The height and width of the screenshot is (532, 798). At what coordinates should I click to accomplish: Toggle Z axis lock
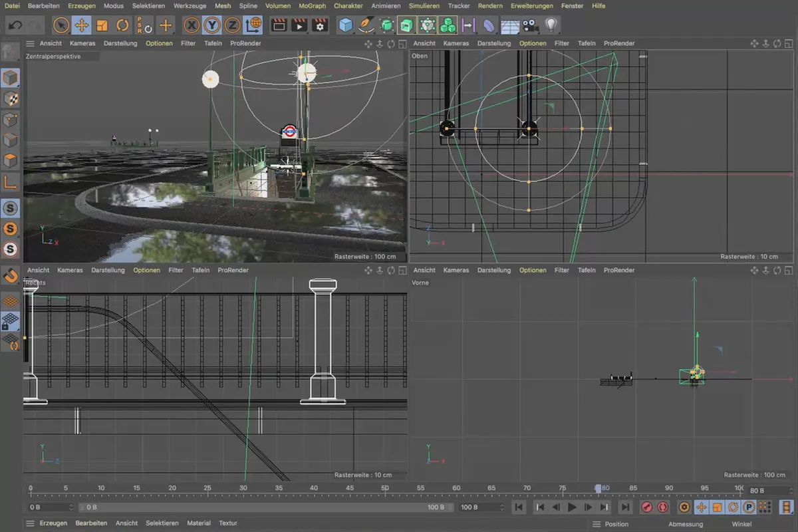(232, 25)
